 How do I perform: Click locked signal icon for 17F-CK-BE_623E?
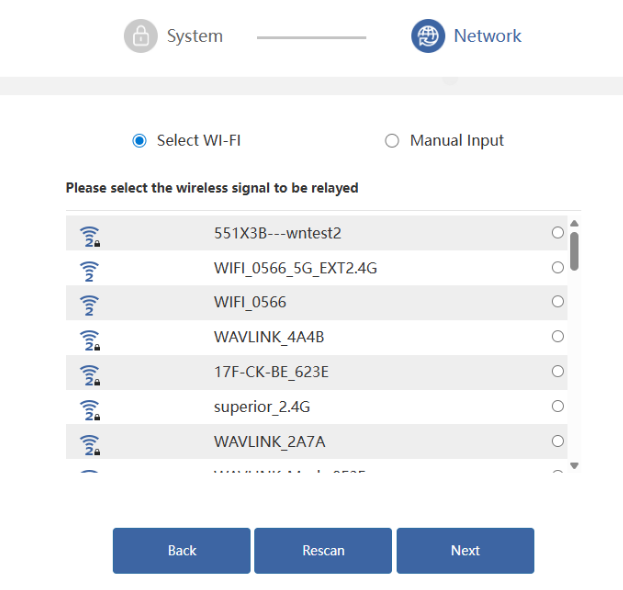tap(90, 376)
